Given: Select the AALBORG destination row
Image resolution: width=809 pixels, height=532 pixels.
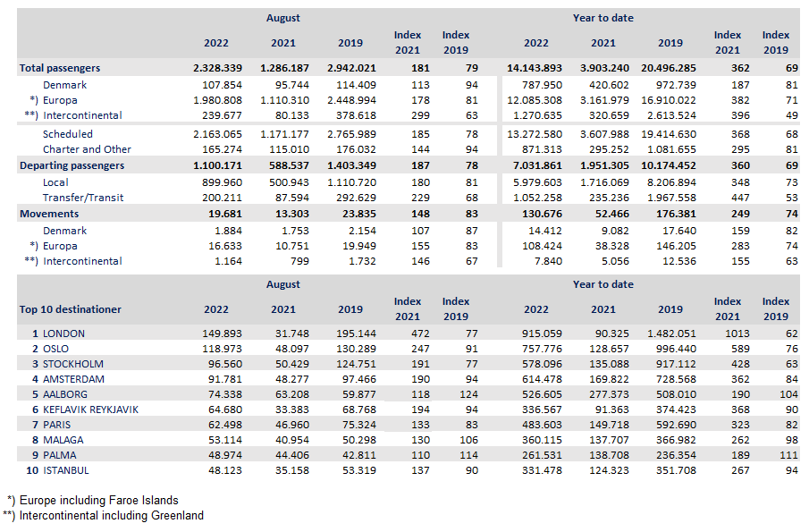Looking at the screenshot, I should coord(66,394).
